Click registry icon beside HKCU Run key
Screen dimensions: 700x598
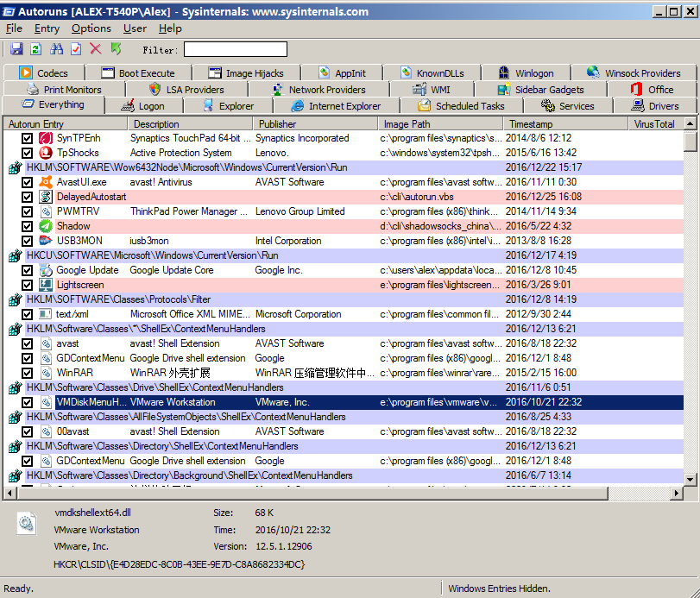[16, 255]
